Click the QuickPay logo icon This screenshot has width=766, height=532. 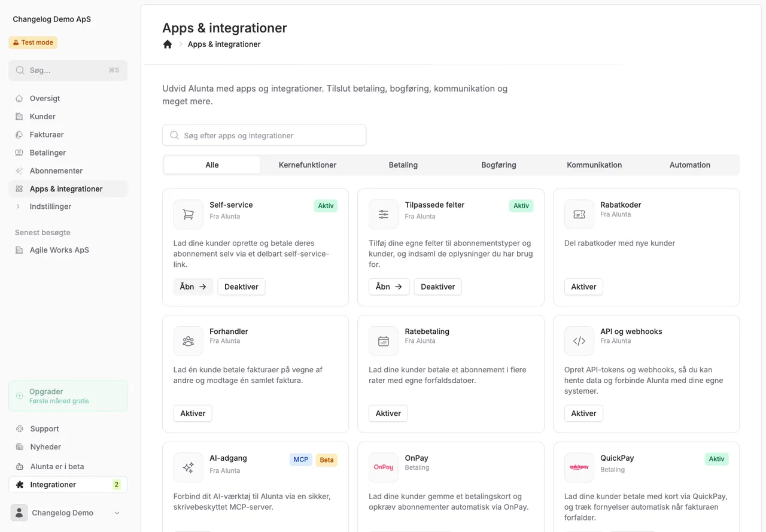579,467
